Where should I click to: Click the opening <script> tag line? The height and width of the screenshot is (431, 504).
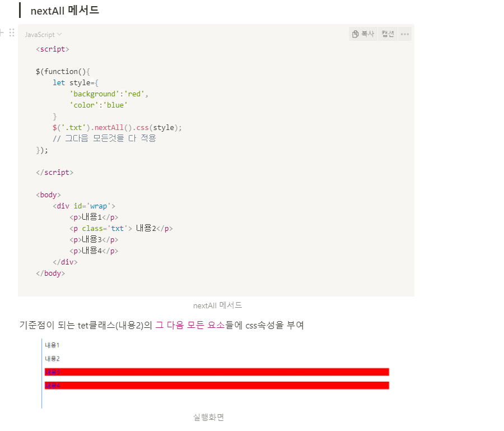pos(53,49)
